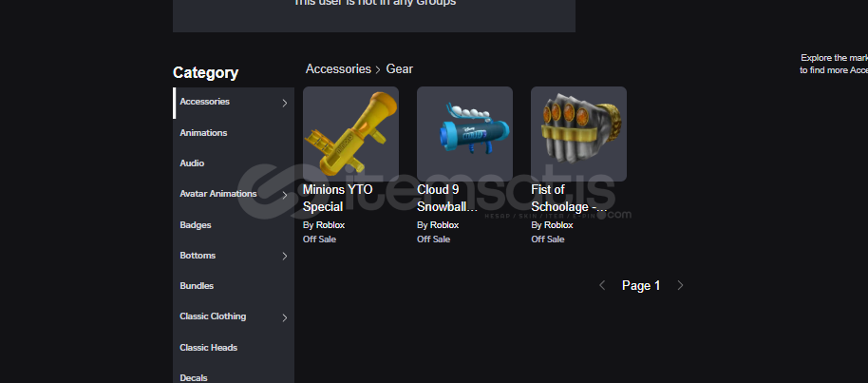This screenshot has width=868, height=383.
Task: Click Roblox creator link under Minions YTO
Action: (330, 225)
